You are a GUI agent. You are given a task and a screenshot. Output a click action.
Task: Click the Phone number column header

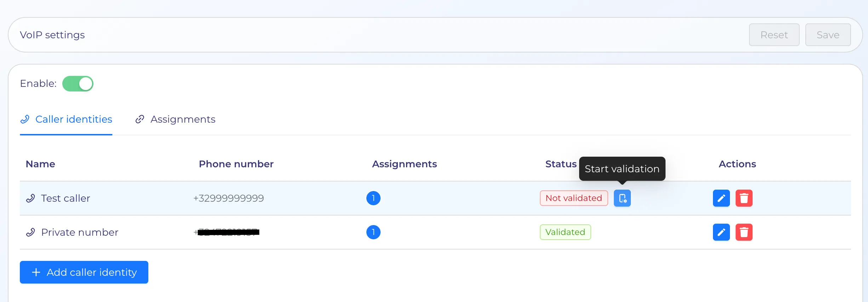click(x=236, y=164)
